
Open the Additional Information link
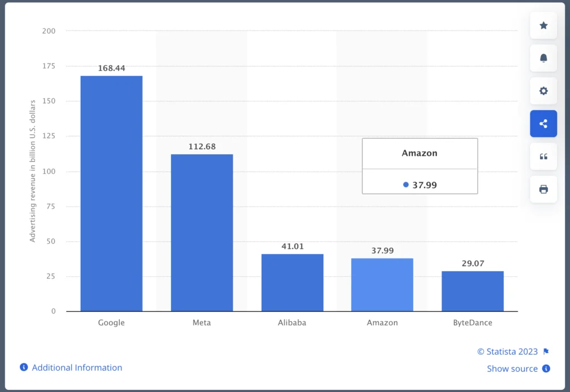pos(77,367)
